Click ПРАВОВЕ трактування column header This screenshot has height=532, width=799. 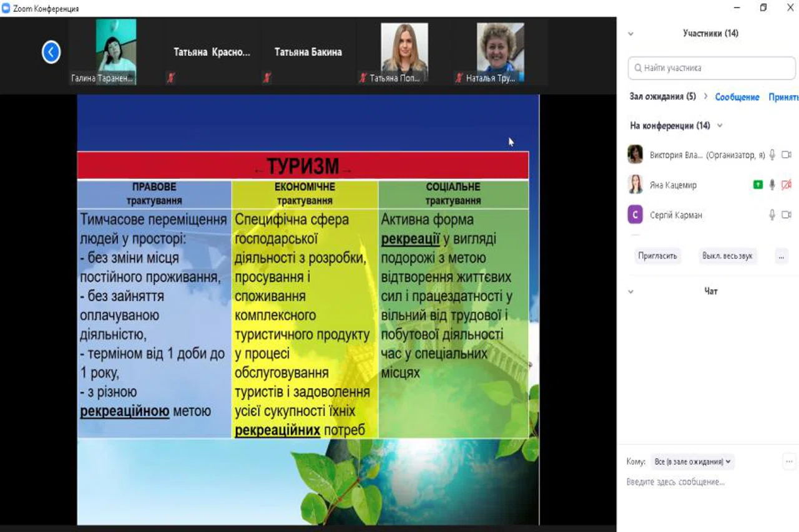(x=154, y=194)
